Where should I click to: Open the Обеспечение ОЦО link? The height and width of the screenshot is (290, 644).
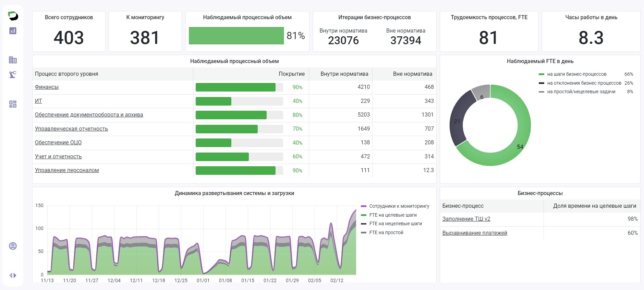coord(58,143)
